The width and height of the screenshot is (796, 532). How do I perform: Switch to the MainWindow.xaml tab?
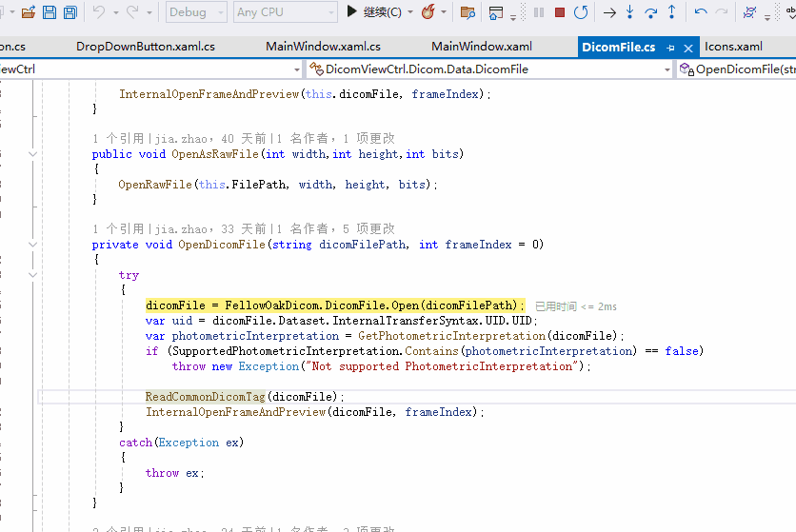pyautogui.click(x=482, y=47)
